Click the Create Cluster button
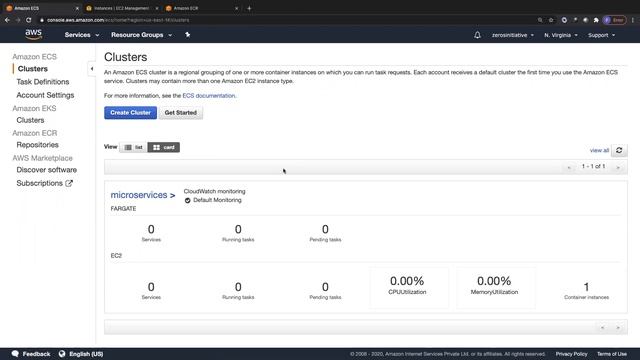 pyautogui.click(x=130, y=113)
